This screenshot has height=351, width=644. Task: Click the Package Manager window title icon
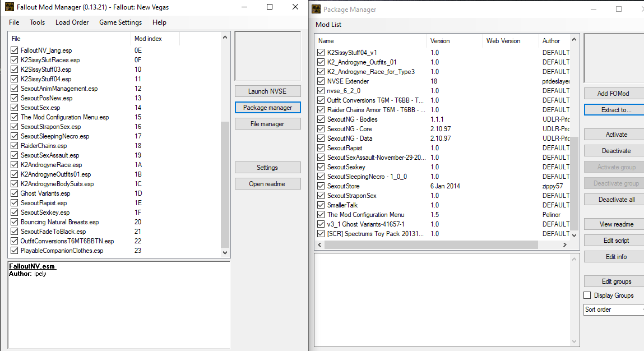coord(316,9)
